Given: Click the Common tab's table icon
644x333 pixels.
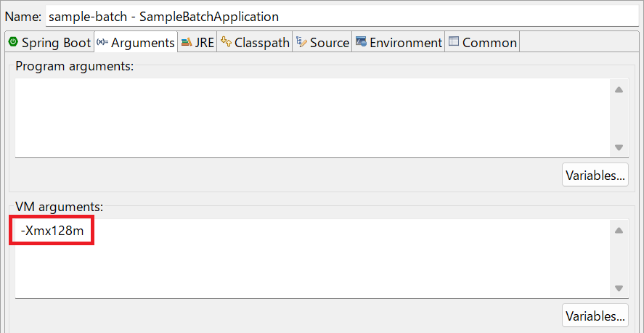Looking at the screenshot, I should point(454,41).
